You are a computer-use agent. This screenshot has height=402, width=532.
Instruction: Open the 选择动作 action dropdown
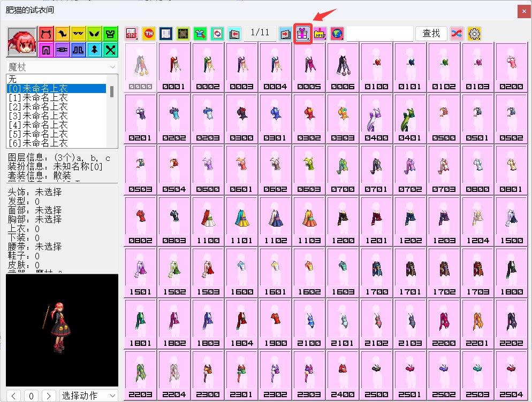tap(89, 396)
